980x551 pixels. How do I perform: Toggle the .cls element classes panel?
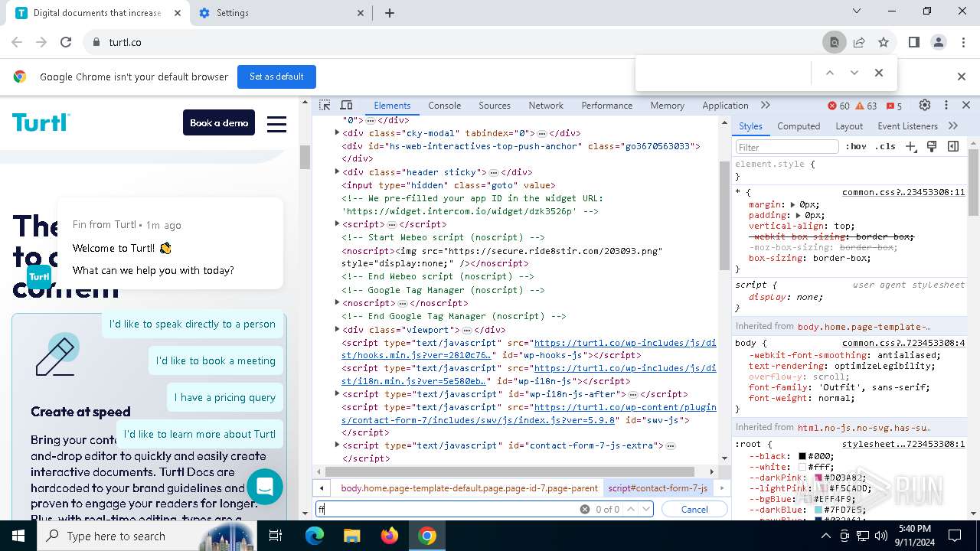885,146
